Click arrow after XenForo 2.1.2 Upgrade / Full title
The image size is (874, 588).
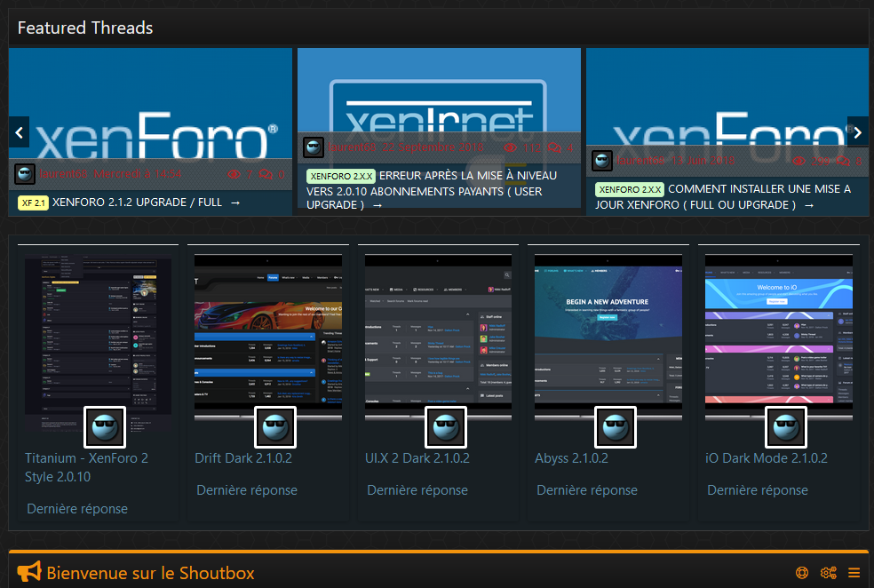coord(235,203)
